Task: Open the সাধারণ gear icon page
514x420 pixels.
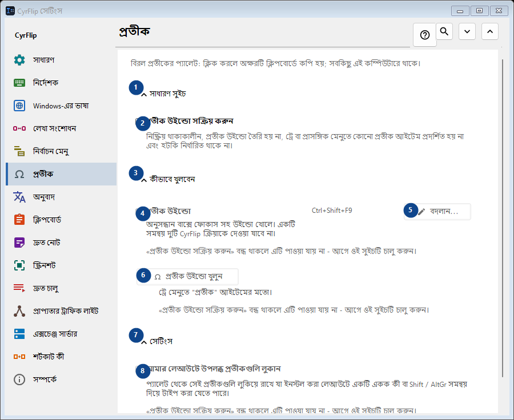Action: click(x=19, y=60)
